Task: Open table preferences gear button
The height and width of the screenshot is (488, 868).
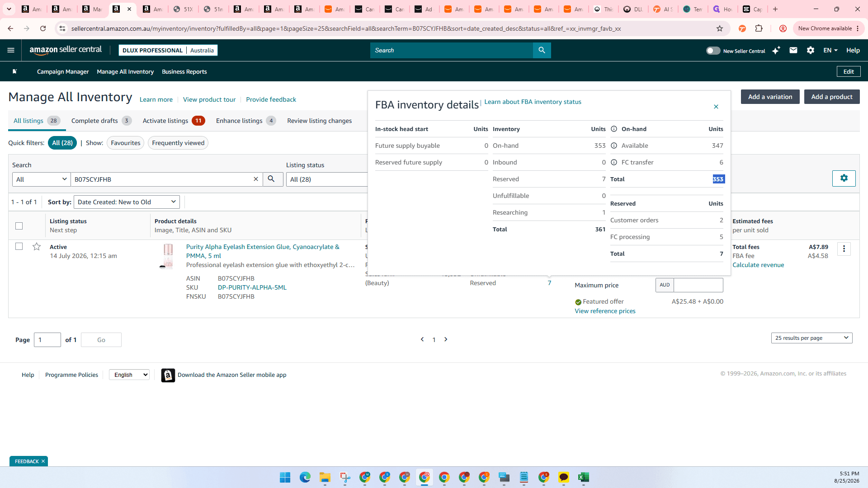Action: (844, 178)
